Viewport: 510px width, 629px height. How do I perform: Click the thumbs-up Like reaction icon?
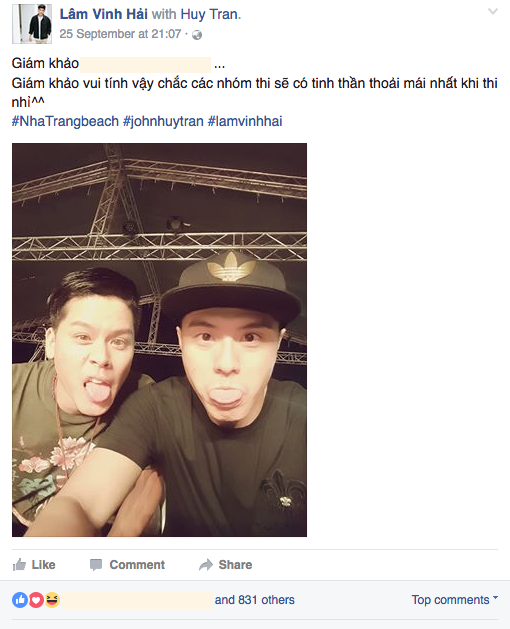tap(20, 600)
